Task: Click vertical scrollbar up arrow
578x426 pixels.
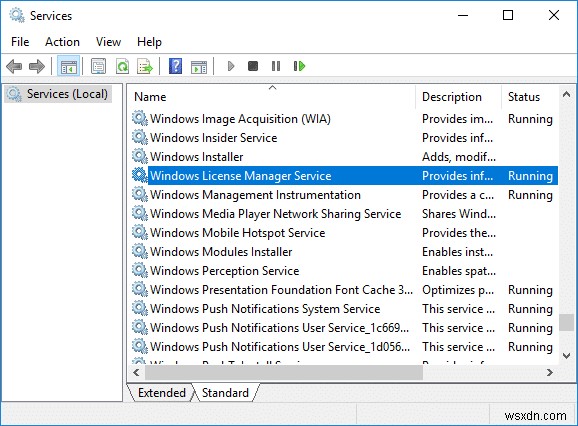Action: [566, 95]
